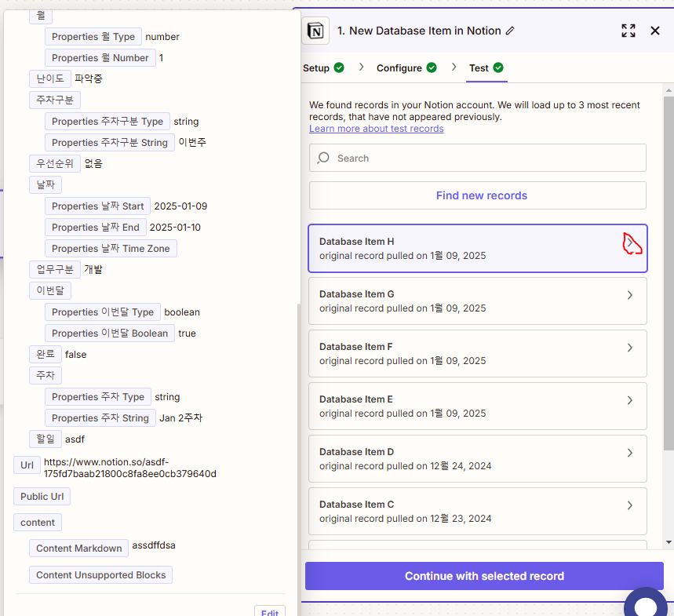Click the assdffdsa markdown value
This screenshot has width=674, height=616.
(154, 545)
